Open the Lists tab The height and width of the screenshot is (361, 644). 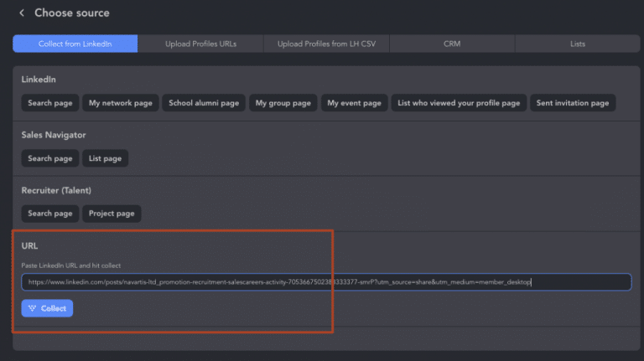(577, 44)
